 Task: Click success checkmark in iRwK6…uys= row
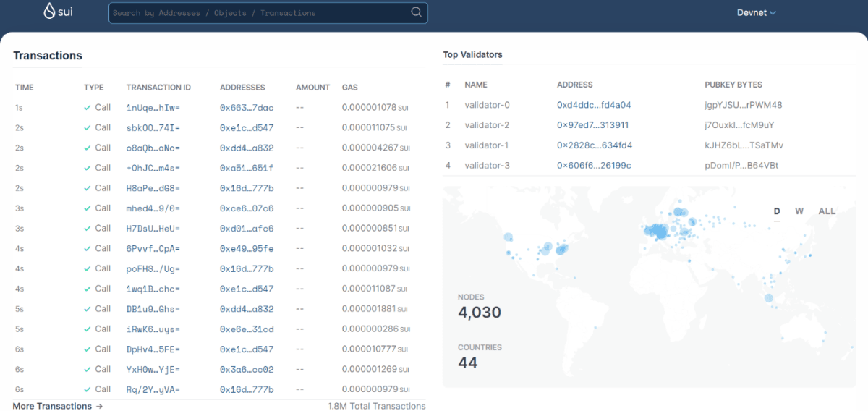click(88, 329)
